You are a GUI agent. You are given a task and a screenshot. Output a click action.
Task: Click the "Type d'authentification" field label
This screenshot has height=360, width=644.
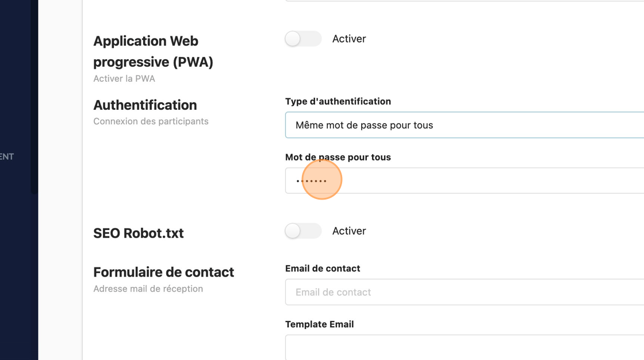pyautogui.click(x=338, y=101)
